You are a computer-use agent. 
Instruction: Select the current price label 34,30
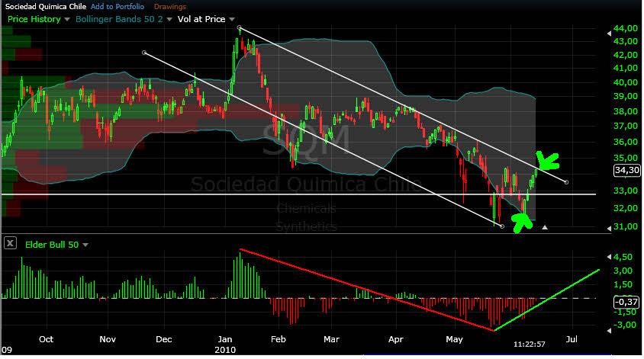click(626, 170)
